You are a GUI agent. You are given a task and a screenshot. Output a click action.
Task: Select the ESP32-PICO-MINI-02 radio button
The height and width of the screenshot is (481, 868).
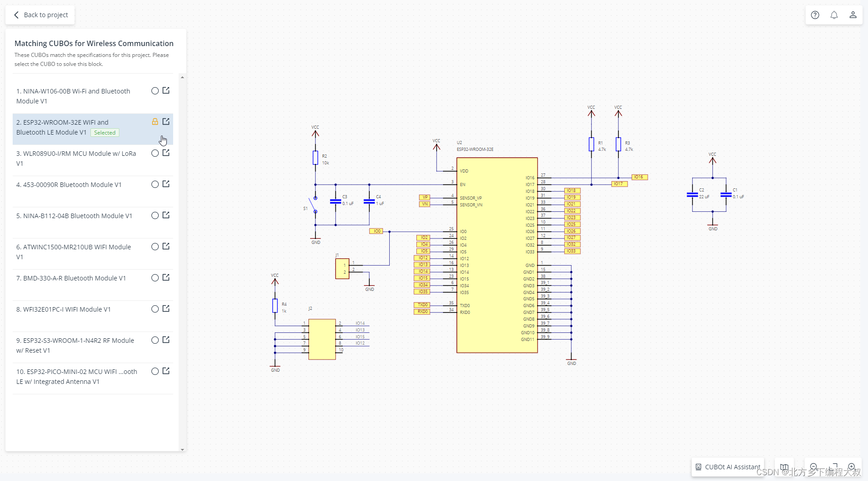pos(155,371)
